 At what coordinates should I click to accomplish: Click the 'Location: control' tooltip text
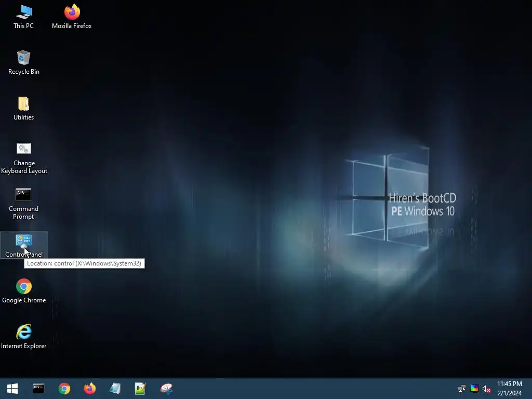84,263
